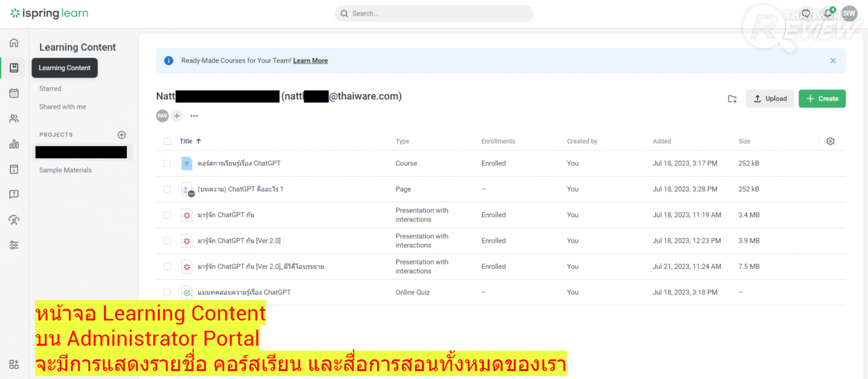The height and width of the screenshot is (379, 868).
Task: Click the 7.5 MB size cell
Action: click(x=749, y=267)
